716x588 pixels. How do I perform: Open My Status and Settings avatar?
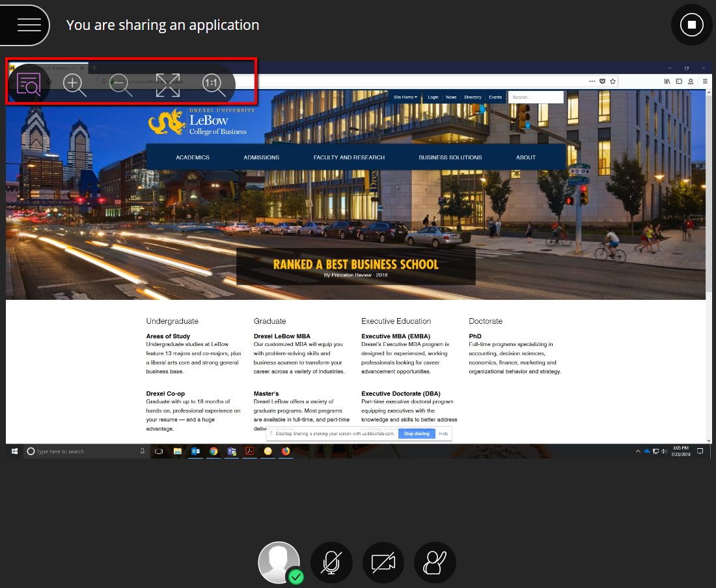click(279, 563)
